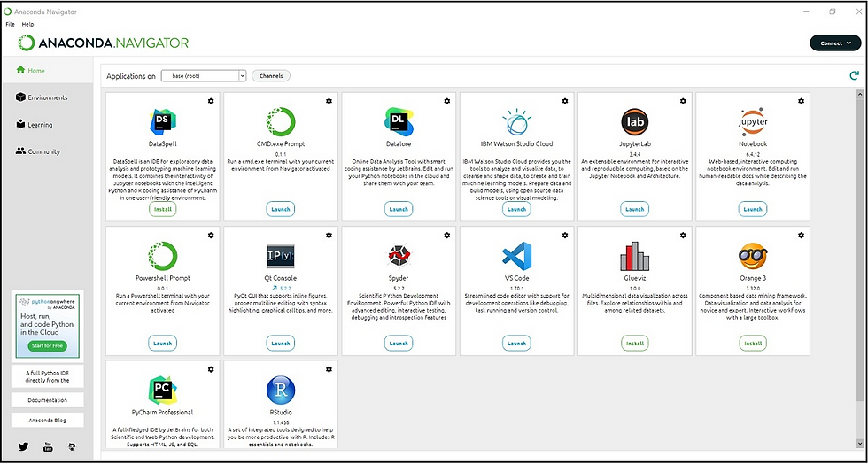The image size is (868, 464).
Task: Open the gear options for Notebook
Action: (801, 101)
